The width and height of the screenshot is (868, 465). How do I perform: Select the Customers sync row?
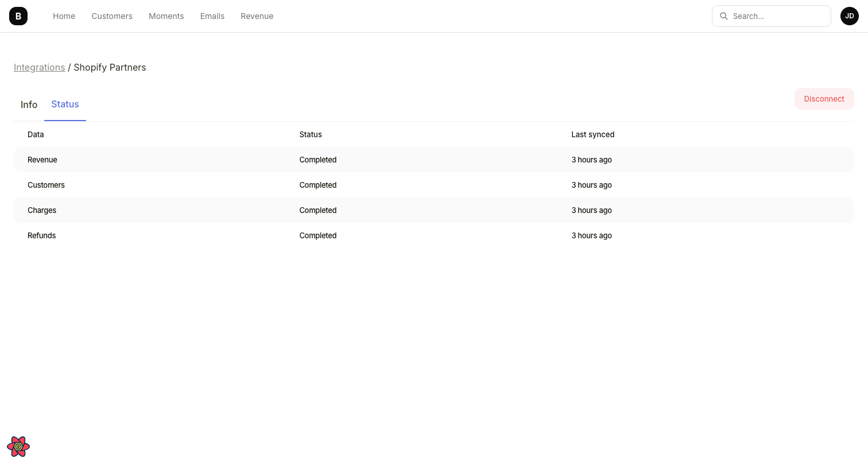pyautogui.click(x=46, y=185)
